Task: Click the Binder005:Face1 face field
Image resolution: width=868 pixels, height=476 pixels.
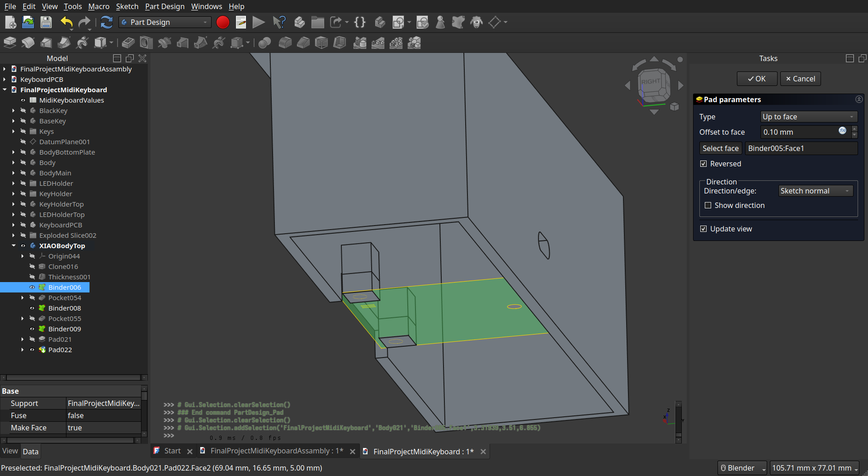Action: click(801, 148)
